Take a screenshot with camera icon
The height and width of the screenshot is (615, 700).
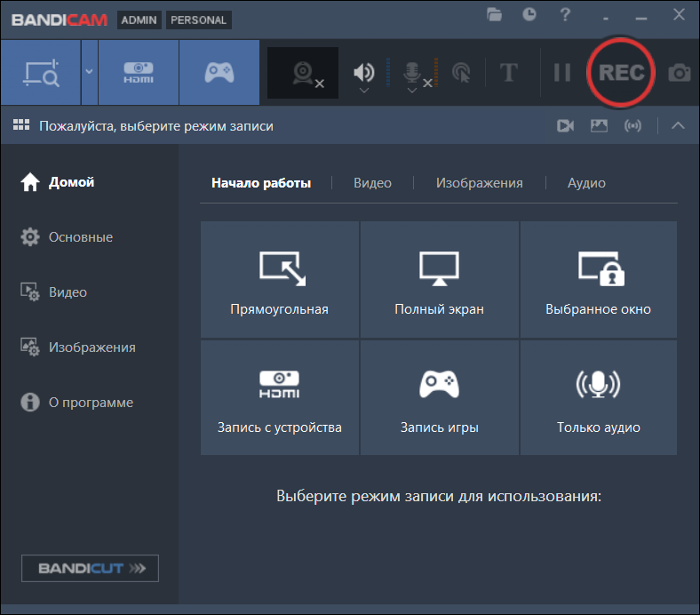[x=680, y=73]
